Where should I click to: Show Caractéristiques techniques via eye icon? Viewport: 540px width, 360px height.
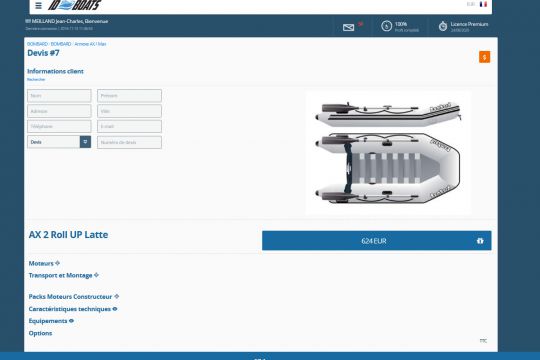tap(115, 309)
